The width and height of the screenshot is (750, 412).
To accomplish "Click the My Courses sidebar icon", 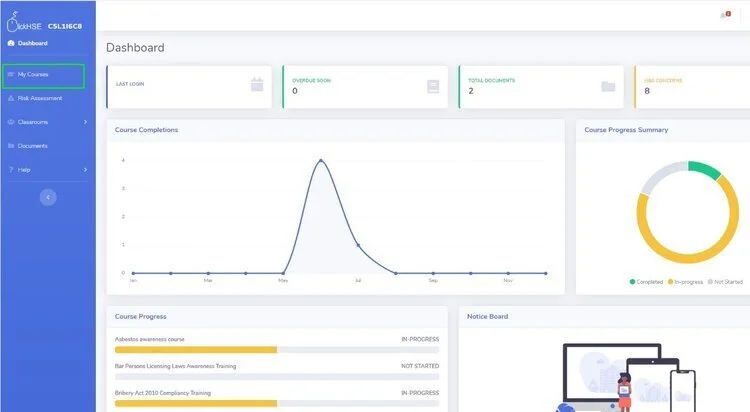I will coord(11,74).
